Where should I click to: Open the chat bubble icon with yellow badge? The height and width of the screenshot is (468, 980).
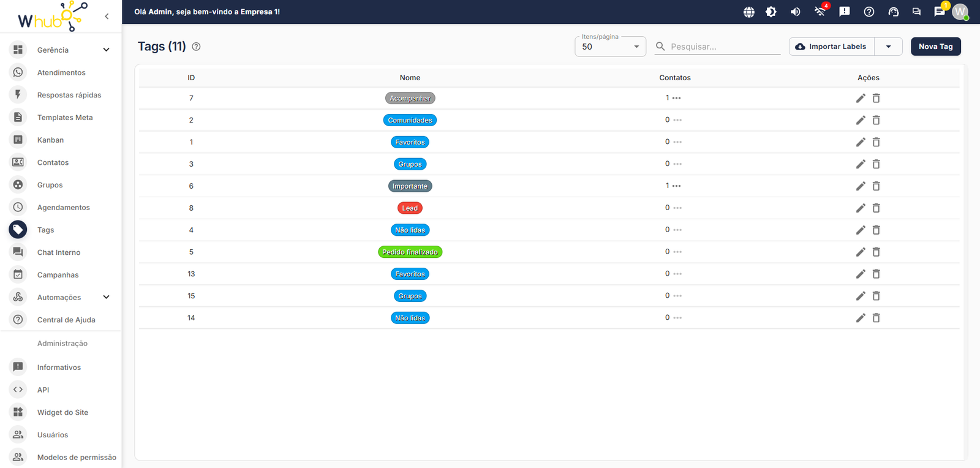point(940,11)
